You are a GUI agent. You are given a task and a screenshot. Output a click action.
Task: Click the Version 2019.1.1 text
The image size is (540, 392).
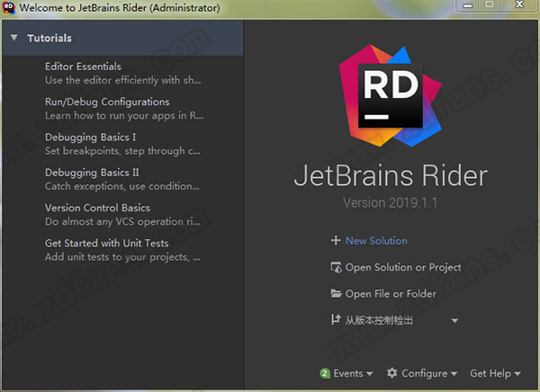click(391, 202)
